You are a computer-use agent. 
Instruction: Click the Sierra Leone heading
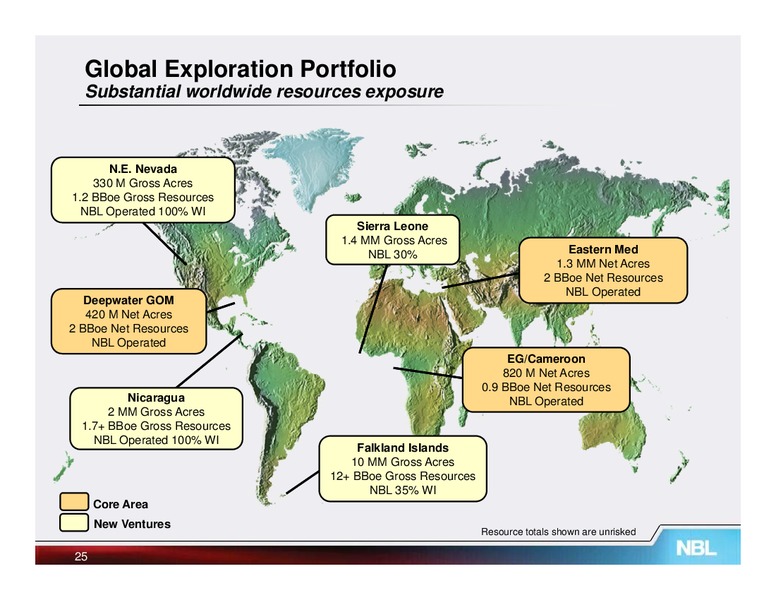(x=392, y=226)
